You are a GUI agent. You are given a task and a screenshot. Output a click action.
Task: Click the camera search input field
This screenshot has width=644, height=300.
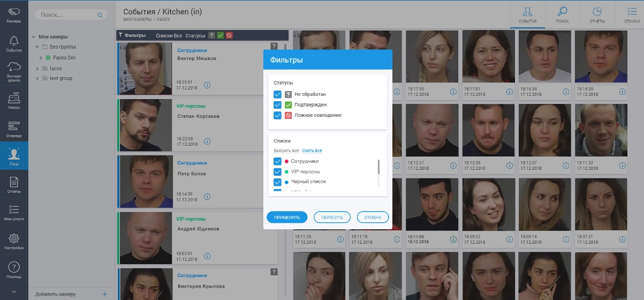(67, 16)
